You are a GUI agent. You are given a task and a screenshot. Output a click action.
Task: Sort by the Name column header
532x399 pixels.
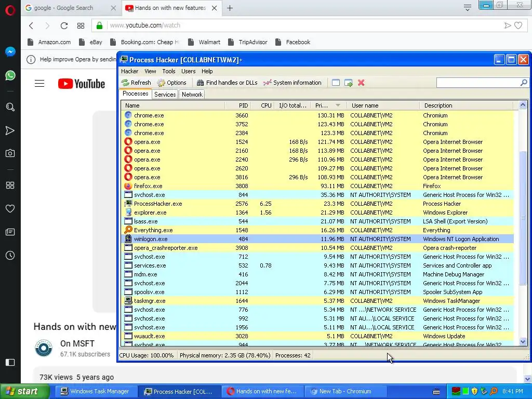172,105
